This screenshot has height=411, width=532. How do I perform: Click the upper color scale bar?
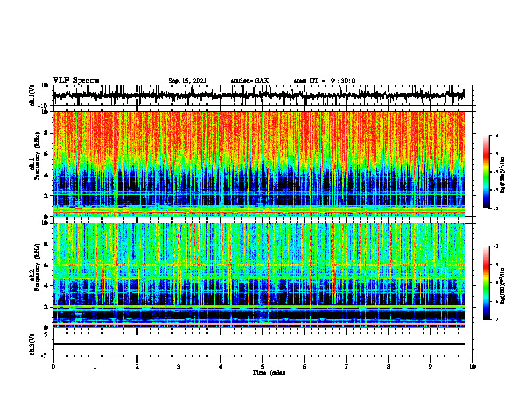tap(486, 172)
